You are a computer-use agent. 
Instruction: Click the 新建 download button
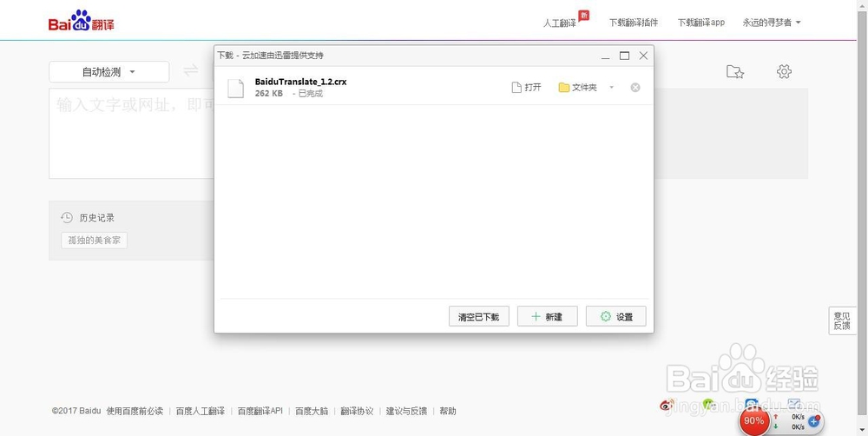pyautogui.click(x=548, y=316)
